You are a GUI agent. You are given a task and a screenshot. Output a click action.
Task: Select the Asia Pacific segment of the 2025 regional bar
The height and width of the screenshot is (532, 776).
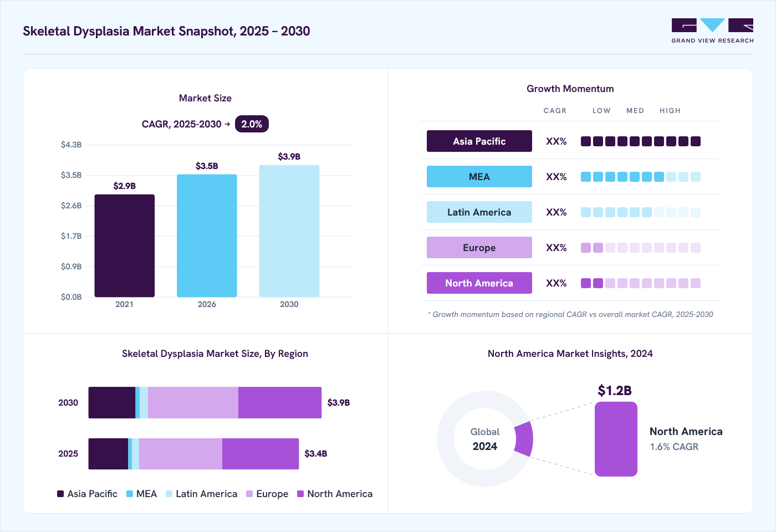tap(108, 454)
